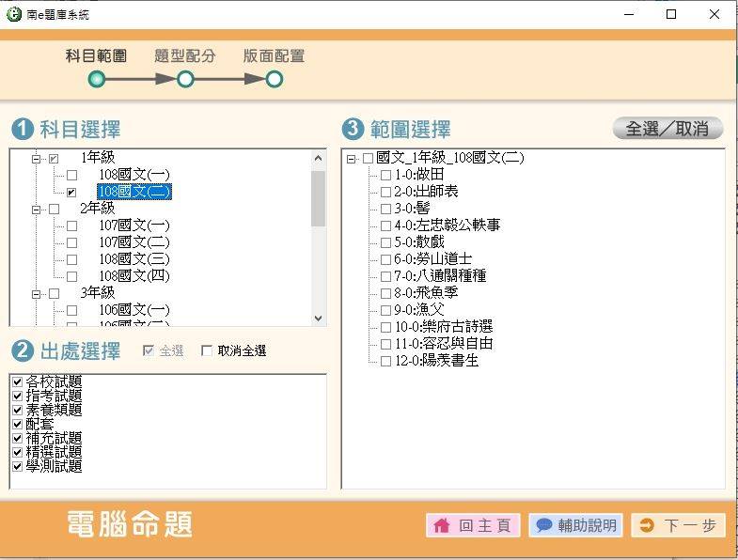The image size is (738, 560).
Task: Toggle the 全選 checkbox for 出處選擇
Action: (149, 350)
